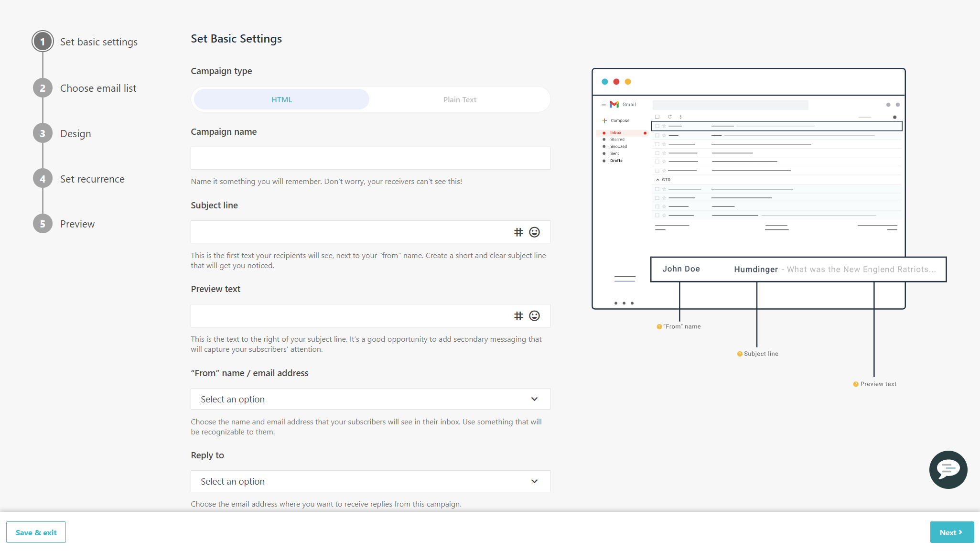980x552 pixels.
Task: Click the Save & exit button
Action: (x=36, y=532)
